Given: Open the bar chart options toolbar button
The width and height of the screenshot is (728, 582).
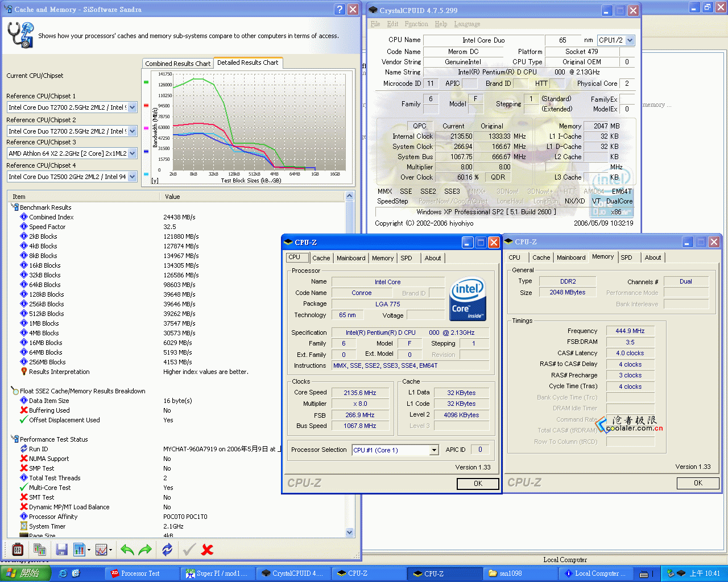Looking at the screenshot, I should click(81, 550).
